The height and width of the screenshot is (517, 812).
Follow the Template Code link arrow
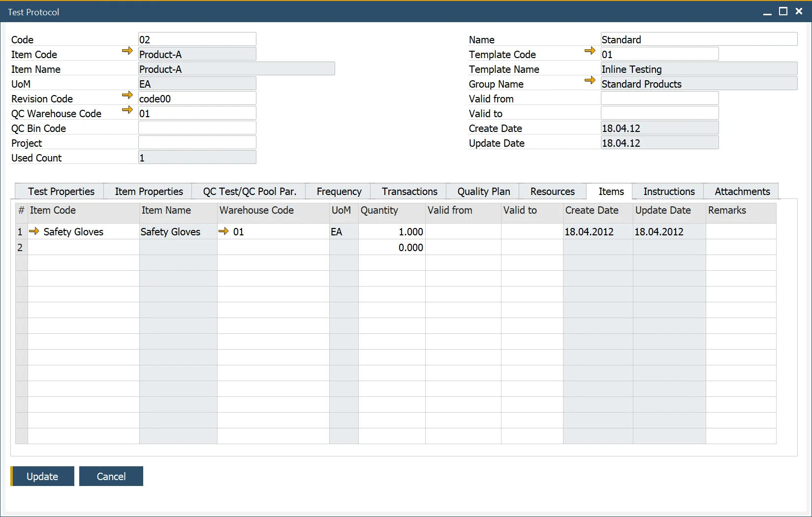(x=590, y=51)
